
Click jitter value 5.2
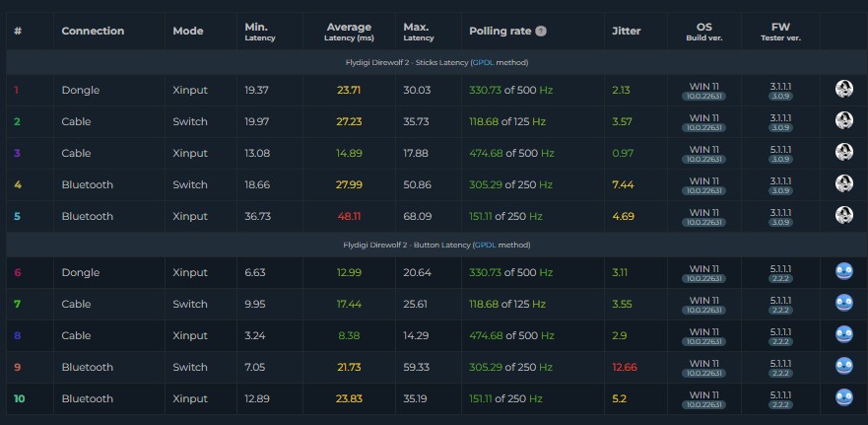click(620, 398)
